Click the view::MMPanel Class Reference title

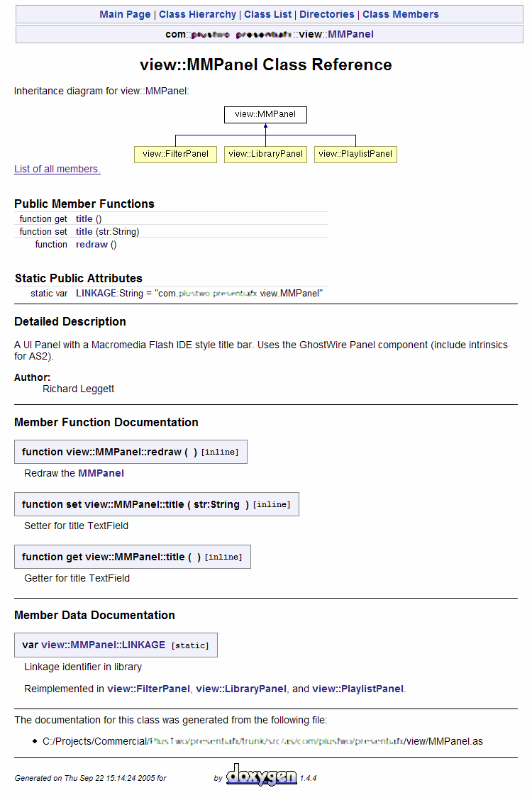pos(266,65)
